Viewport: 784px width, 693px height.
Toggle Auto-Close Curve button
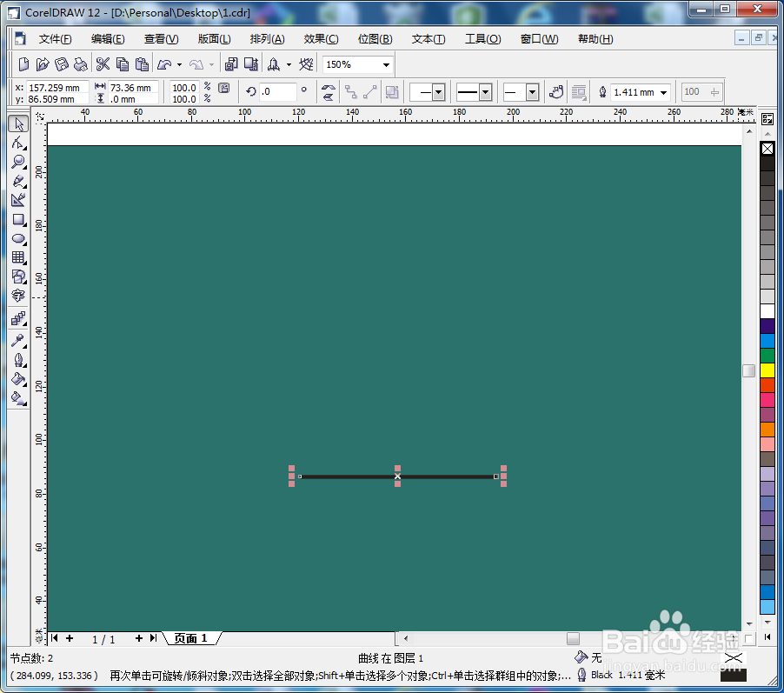click(556, 92)
